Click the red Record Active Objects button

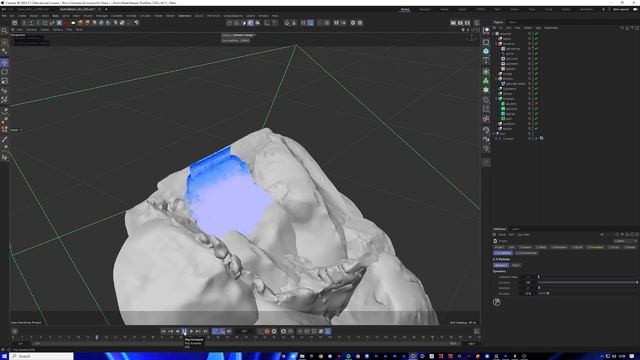267,331
